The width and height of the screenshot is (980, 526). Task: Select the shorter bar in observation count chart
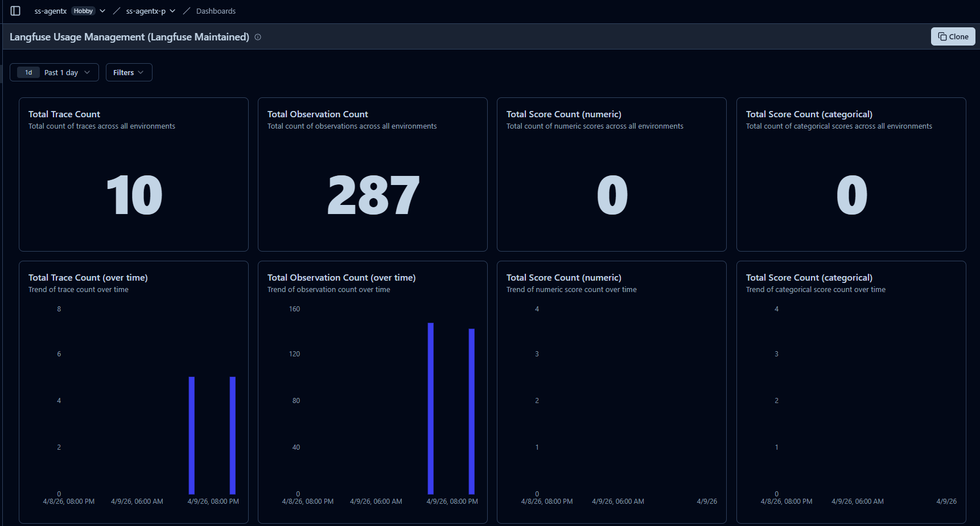(472, 411)
